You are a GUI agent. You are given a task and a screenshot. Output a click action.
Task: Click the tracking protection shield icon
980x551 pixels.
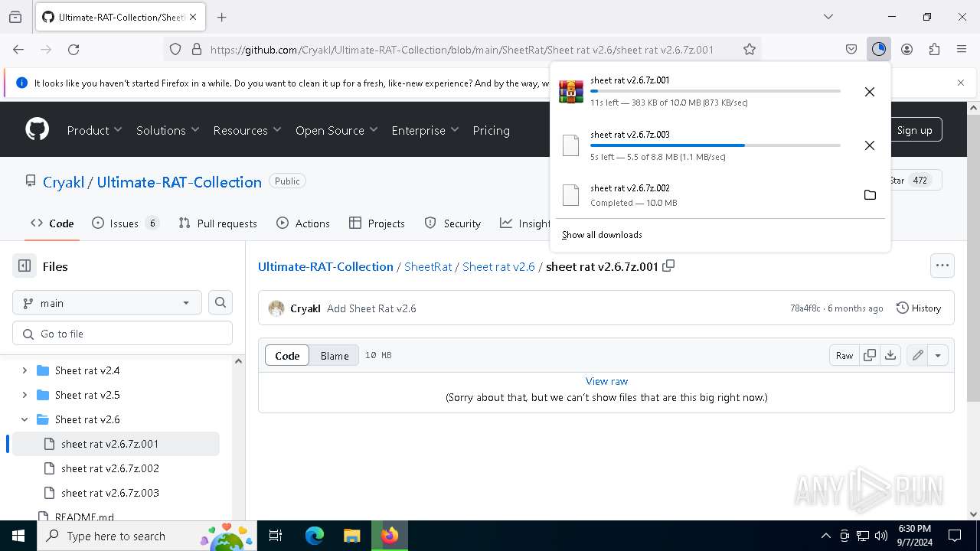coord(175,49)
